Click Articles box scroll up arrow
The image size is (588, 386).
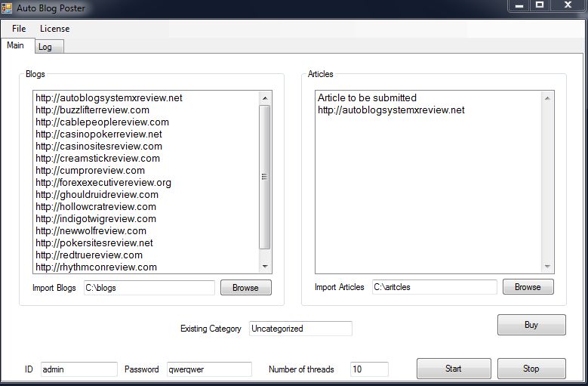click(547, 98)
